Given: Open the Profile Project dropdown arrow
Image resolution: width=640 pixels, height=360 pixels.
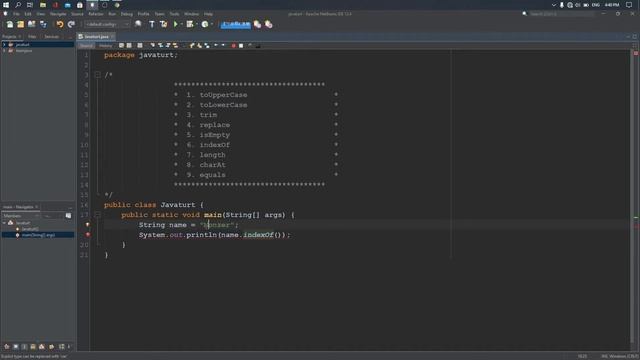Looking at the screenshot, I should pyautogui.click(x=211, y=24).
